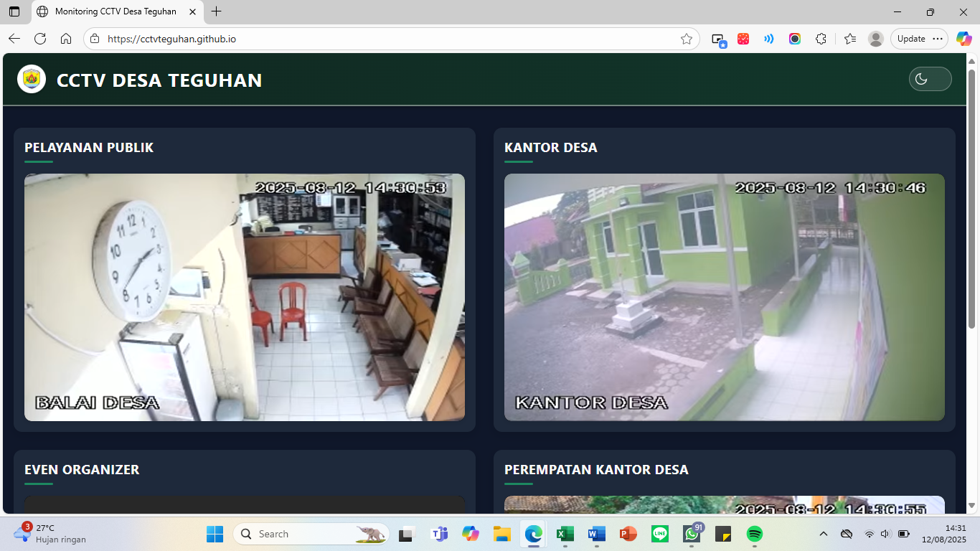The width and height of the screenshot is (980, 551).
Task: Close the Monitoring CCTV Desa Teguhan tab
Action: pos(192,11)
